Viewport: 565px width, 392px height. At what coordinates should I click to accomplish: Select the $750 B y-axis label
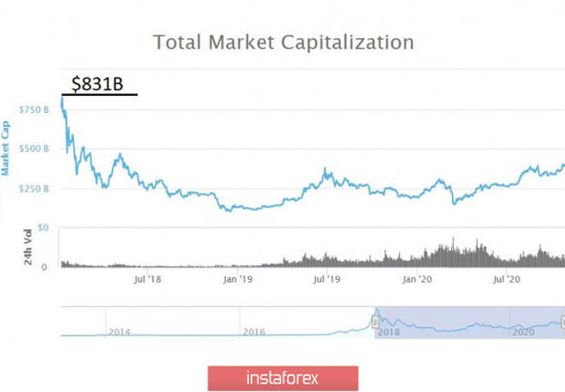pyautogui.click(x=34, y=109)
